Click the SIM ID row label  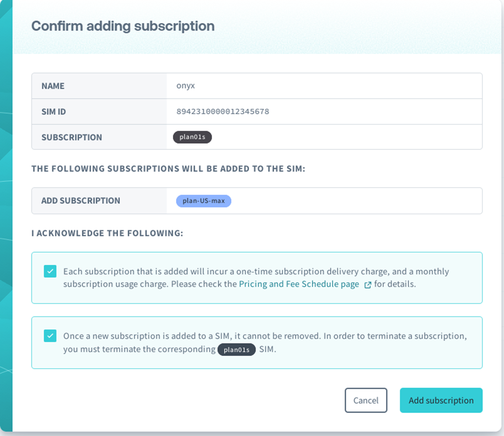[x=54, y=112]
